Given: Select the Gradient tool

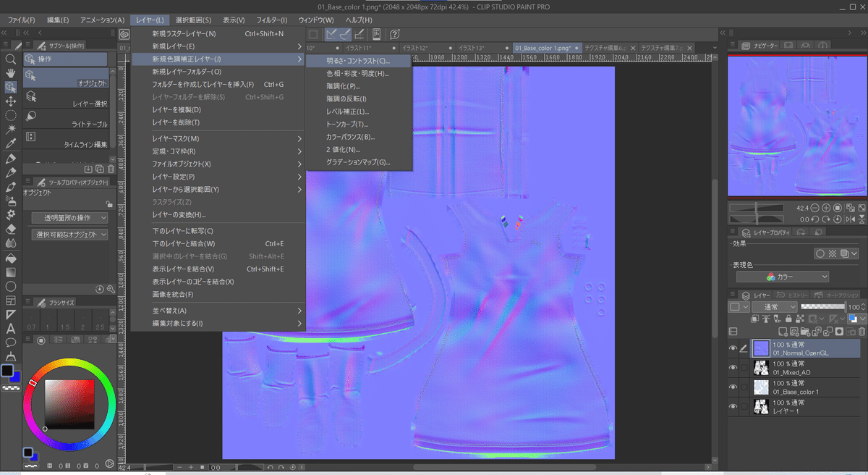Looking at the screenshot, I should pos(11,272).
